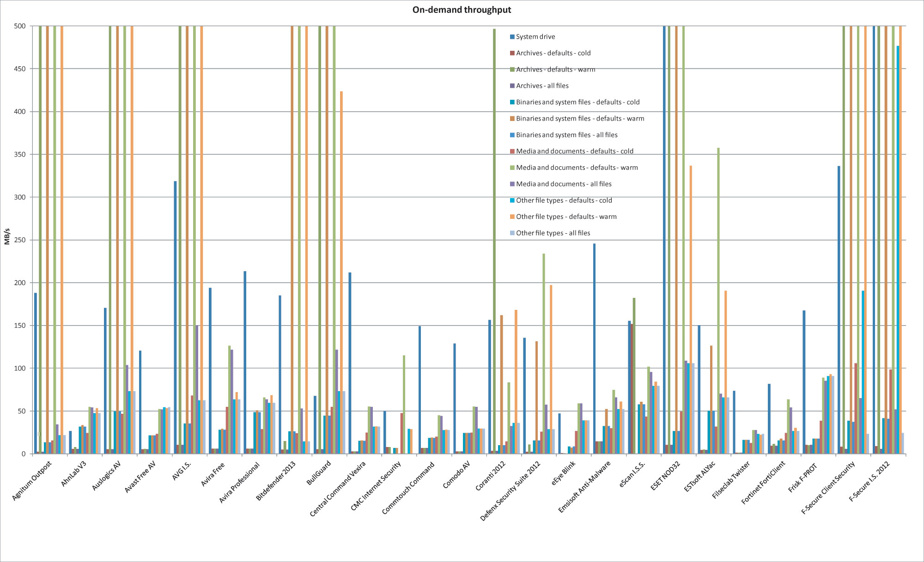Screen dimensions: 924x562
Task: Click the chart title 'On-demand throughput'
Action: [x=462, y=10]
